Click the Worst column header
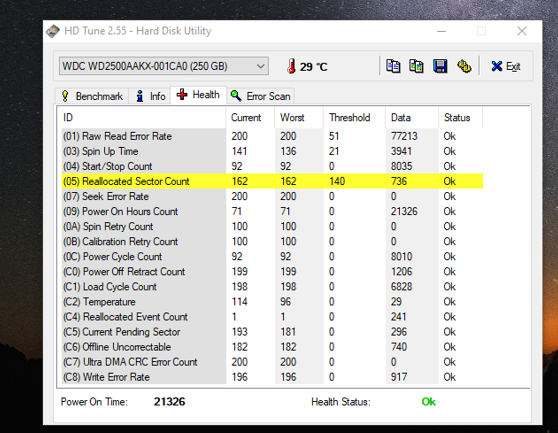The width and height of the screenshot is (558, 433). click(x=299, y=118)
